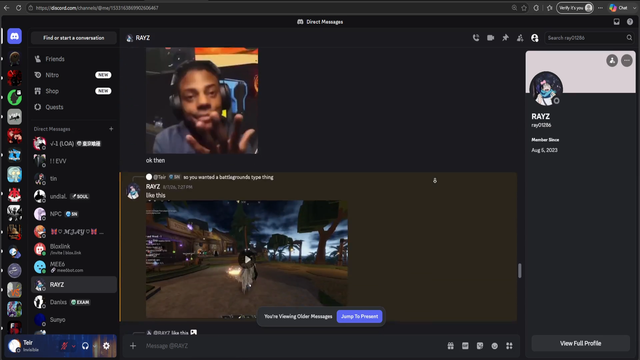Screen dimensions: 640x360
Task: Open the webcam image above 'ok then'
Action: [202, 100]
